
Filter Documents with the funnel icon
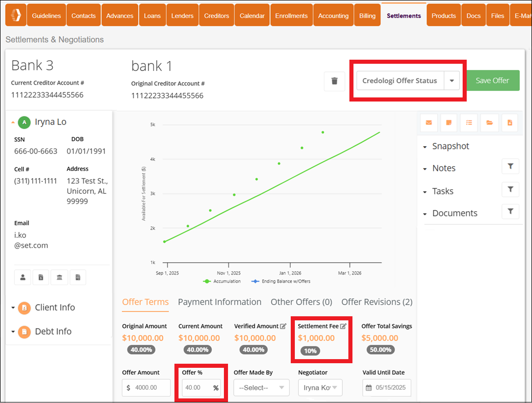(510, 211)
